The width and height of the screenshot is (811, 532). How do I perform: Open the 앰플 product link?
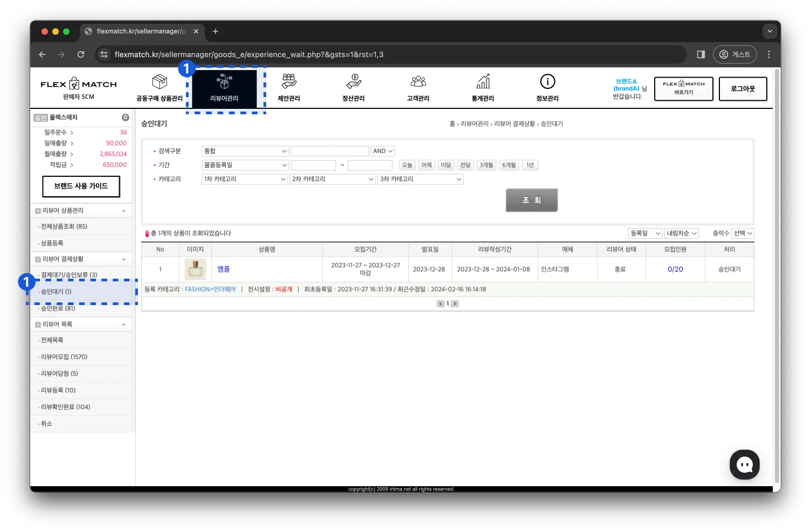click(x=224, y=269)
